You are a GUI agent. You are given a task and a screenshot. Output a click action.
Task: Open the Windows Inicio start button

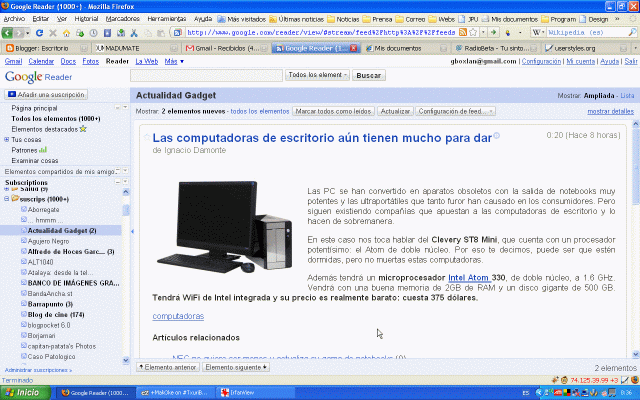(x=25, y=393)
